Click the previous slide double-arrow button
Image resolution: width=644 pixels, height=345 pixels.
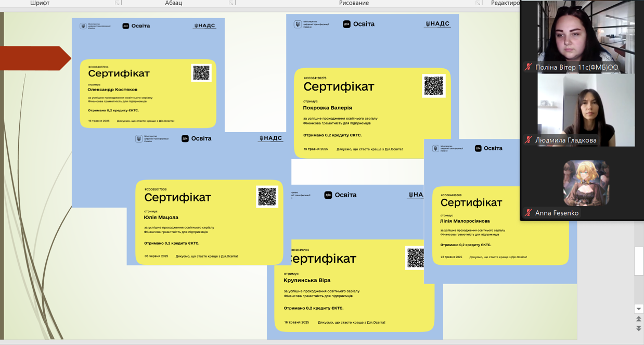tap(639, 319)
